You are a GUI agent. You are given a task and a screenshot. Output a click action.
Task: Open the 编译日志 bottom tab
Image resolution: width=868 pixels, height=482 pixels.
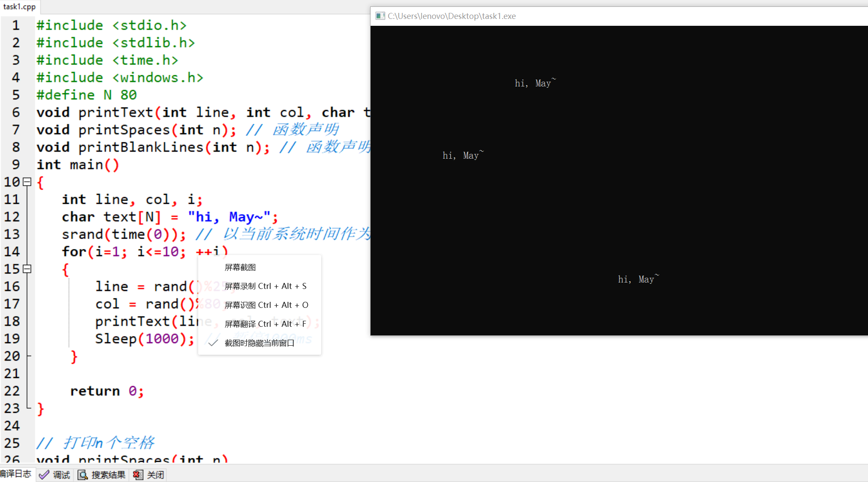[x=15, y=474]
